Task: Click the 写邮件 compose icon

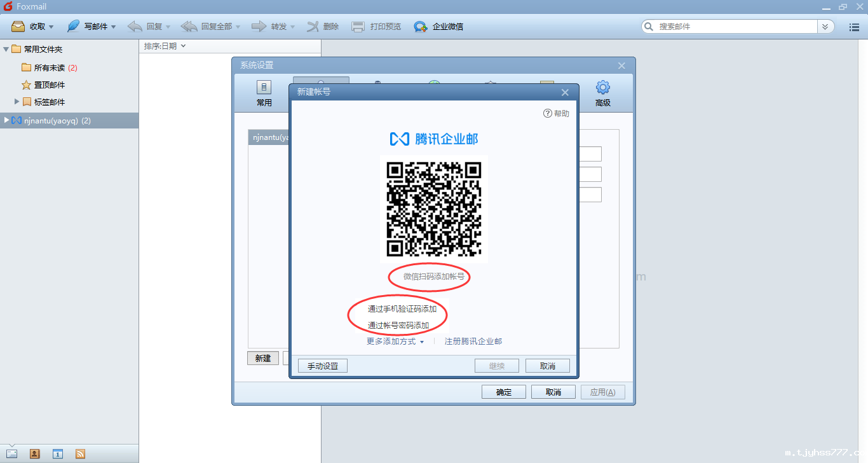Action: click(x=74, y=27)
